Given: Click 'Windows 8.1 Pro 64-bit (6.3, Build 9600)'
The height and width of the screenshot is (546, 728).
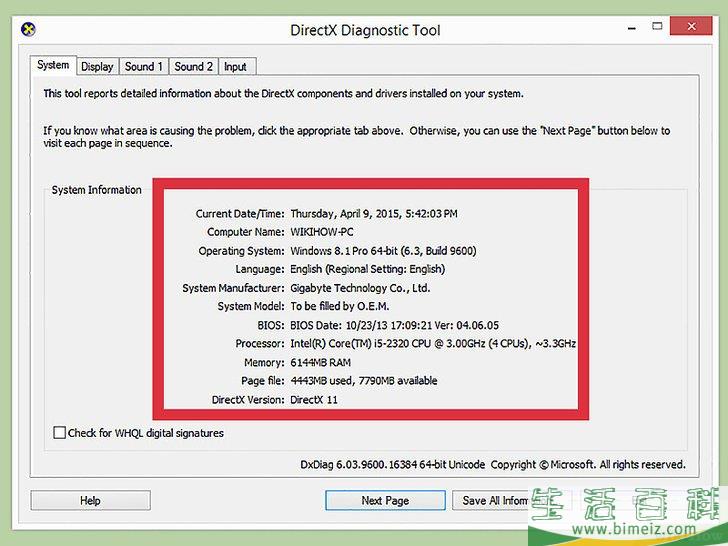Looking at the screenshot, I should 384,251.
